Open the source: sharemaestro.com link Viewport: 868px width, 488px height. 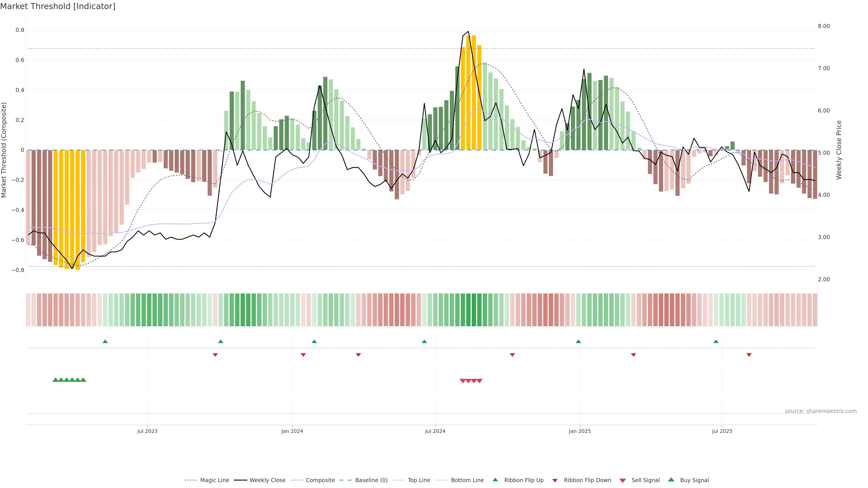click(821, 411)
